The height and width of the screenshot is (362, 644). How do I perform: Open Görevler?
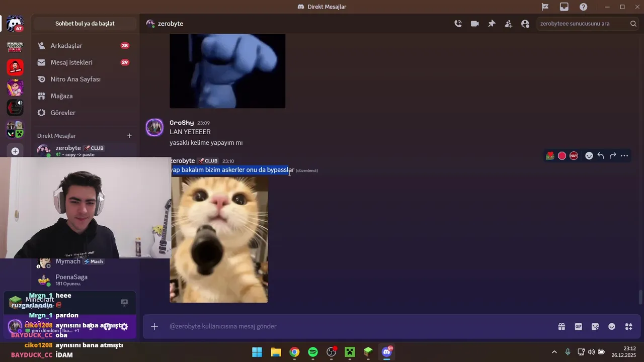click(x=85, y=113)
